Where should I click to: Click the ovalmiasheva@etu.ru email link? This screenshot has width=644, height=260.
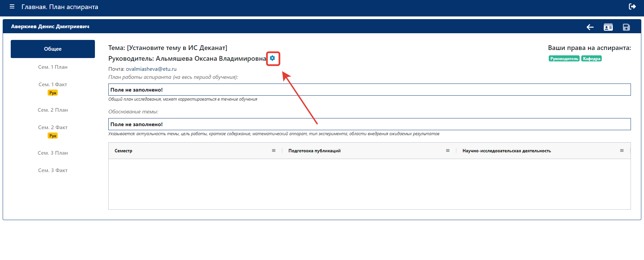[151, 69]
